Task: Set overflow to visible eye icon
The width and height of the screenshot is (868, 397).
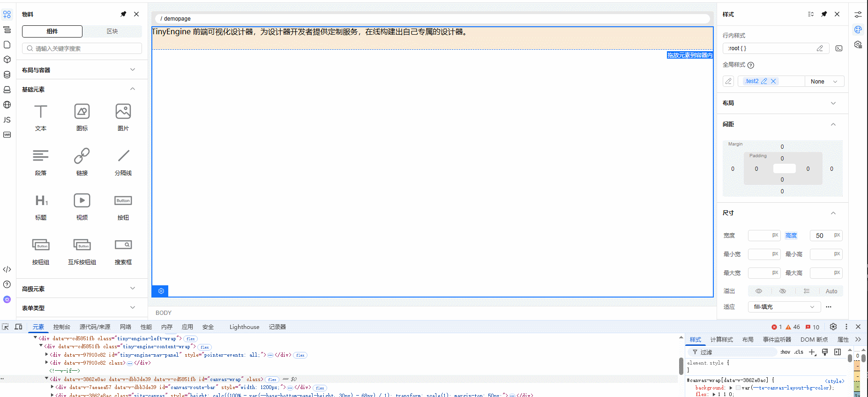Action: [759, 291]
